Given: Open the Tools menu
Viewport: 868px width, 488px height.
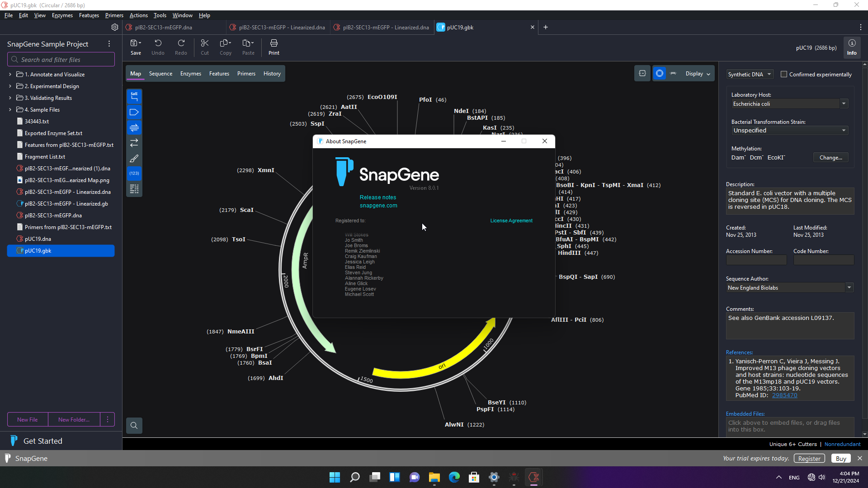Looking at the screenshot, I should pos(160,15).
